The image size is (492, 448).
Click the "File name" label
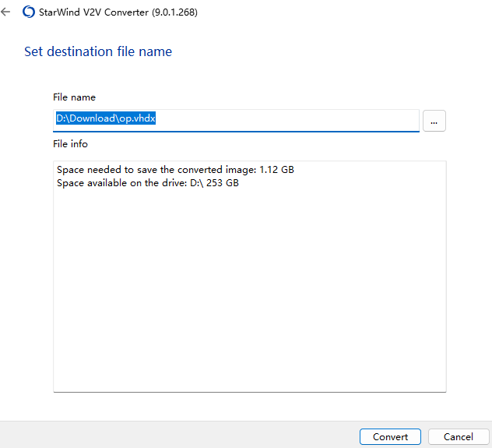click(x=74, y=97)
